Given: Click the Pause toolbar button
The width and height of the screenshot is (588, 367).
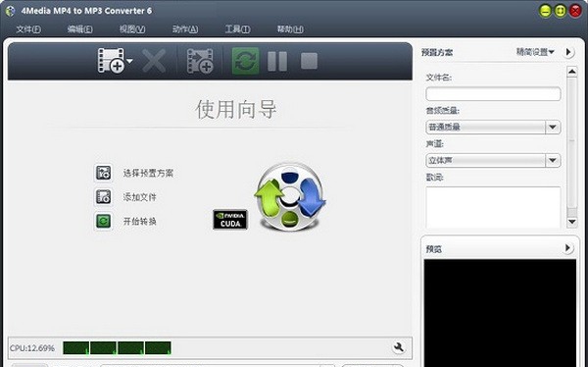Looking at the screenshot, I should pyautogui.click(x=277, y=61).
